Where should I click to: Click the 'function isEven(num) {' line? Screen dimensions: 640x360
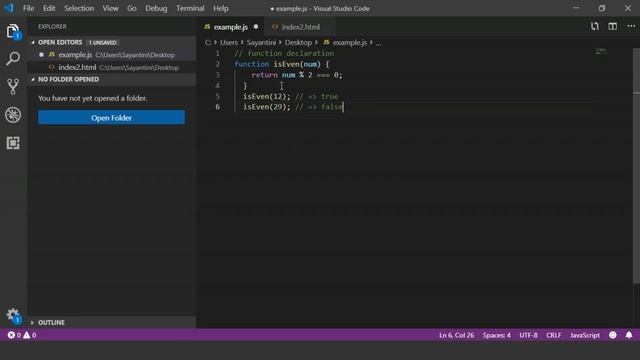tap(282, 64)
